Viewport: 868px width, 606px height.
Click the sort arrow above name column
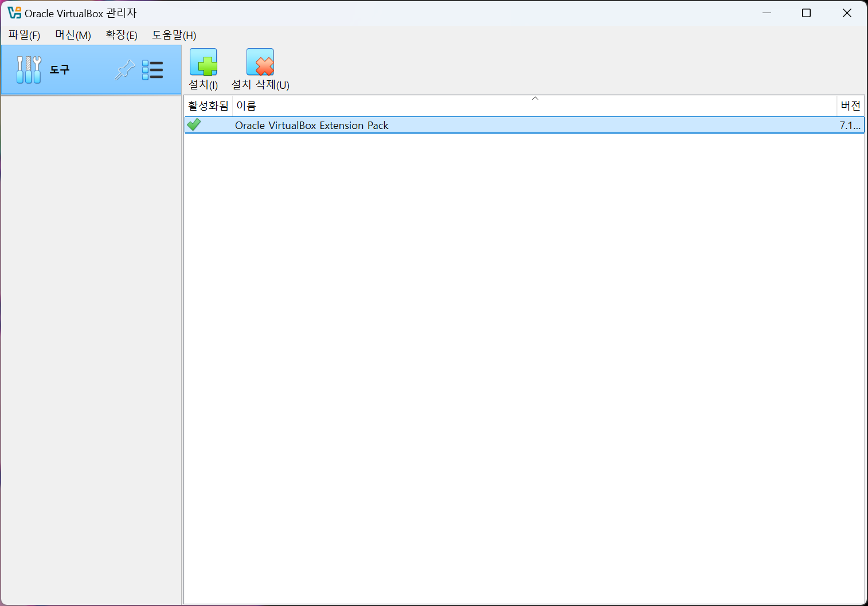click(x=535, y=99)
